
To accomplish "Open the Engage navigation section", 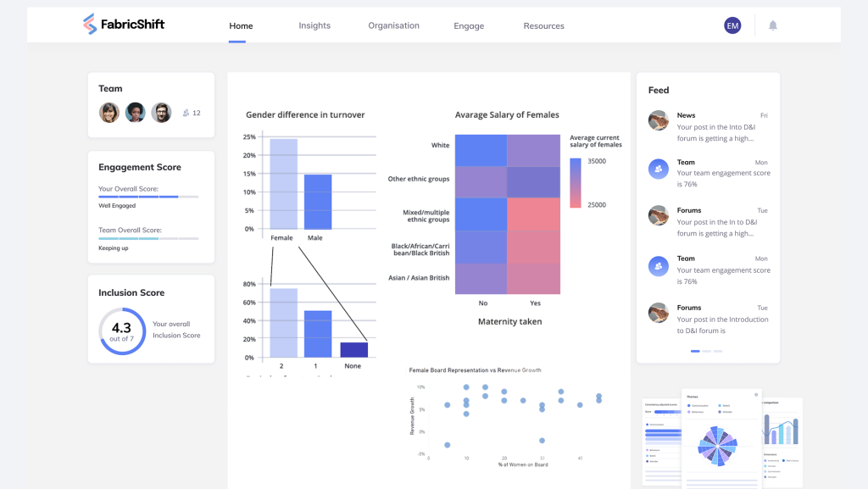I will click(x=469, y=25).
